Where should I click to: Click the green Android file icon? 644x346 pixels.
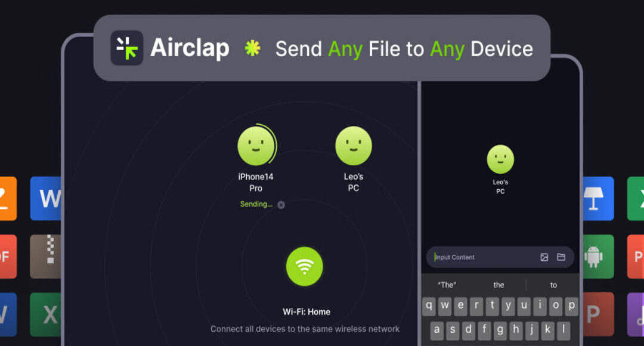click(595, 257)
